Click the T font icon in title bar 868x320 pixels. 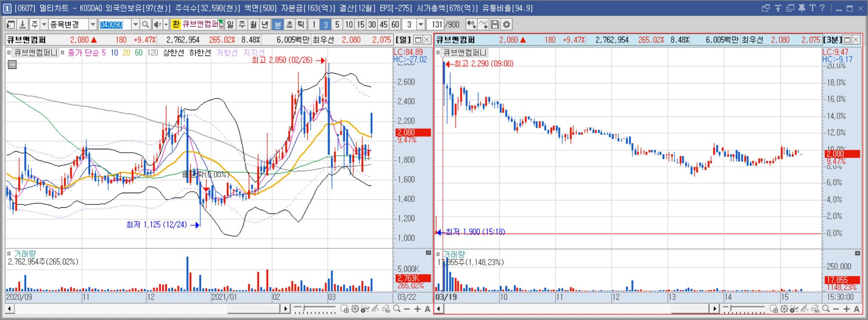(812, 8)
